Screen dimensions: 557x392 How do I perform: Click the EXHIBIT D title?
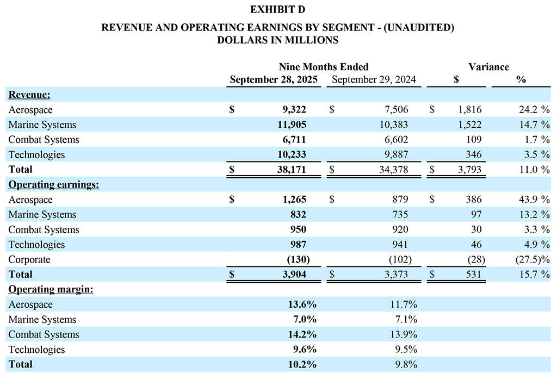(277, 10)
